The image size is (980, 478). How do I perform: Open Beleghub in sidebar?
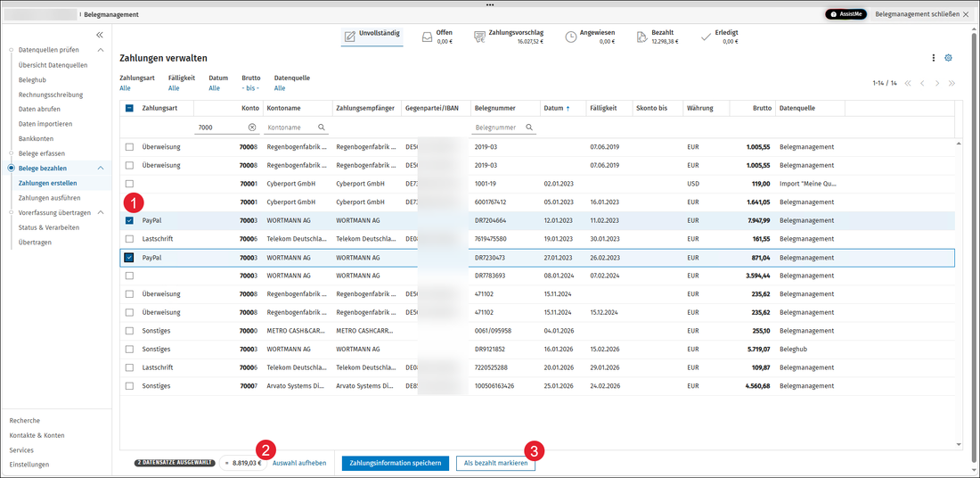[32, 80]
